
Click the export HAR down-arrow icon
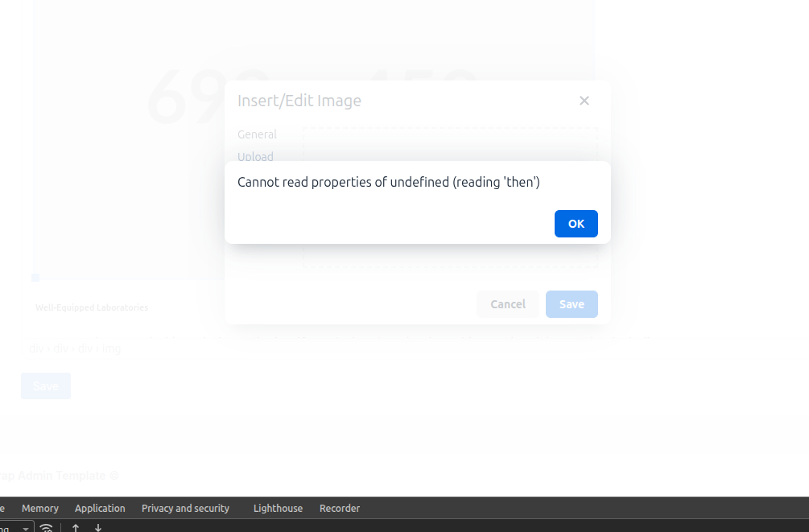click(x=98, y=528)
